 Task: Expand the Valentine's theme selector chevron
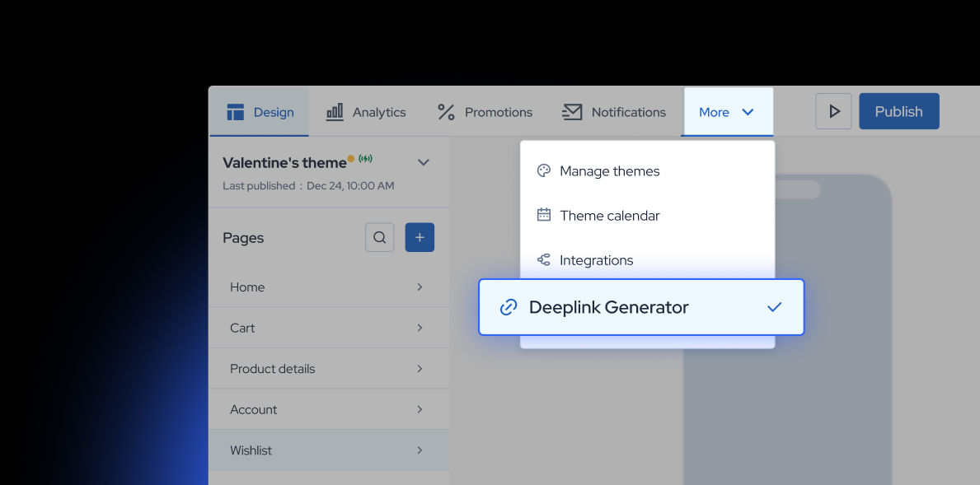pyautogui.click(x=423, y=162)
